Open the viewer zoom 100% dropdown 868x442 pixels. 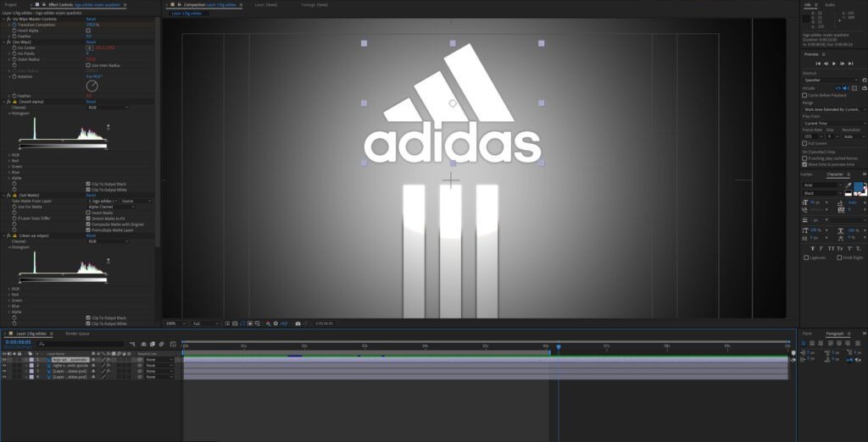pos(176,323)
